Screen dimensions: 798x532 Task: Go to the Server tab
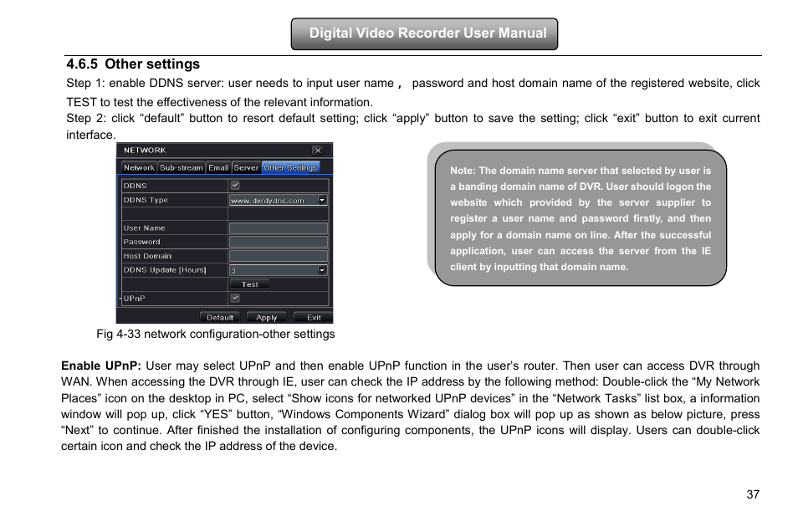pyautogui.click(x=246, y=167)
